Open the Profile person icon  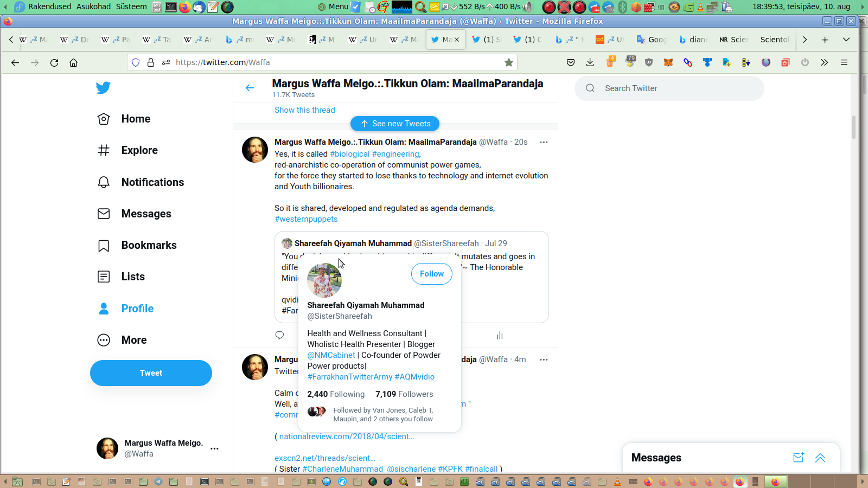click(x=104, y=309)
